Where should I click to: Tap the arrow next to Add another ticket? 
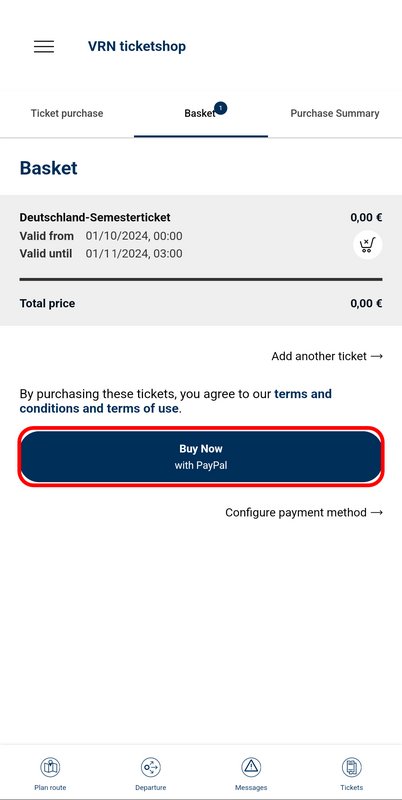click(376, 356)
